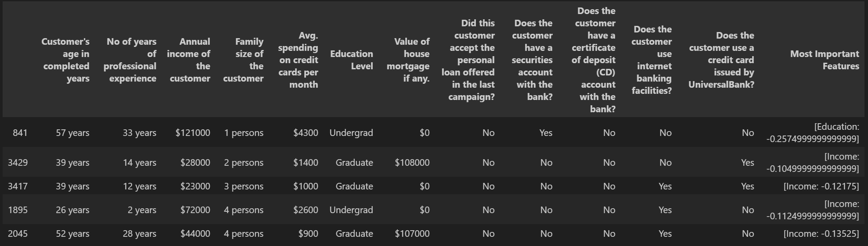Select the "[Education: -0.2574999999999999]" cell

[813, 133]
